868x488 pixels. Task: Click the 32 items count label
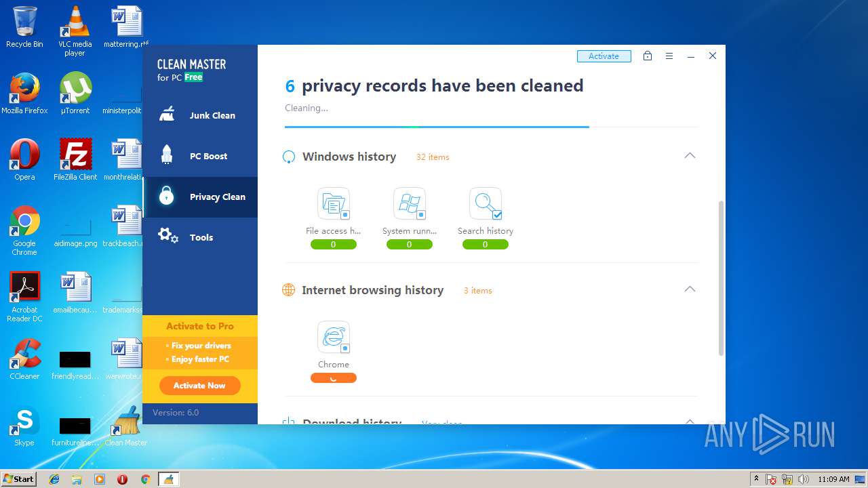point(433,157)
